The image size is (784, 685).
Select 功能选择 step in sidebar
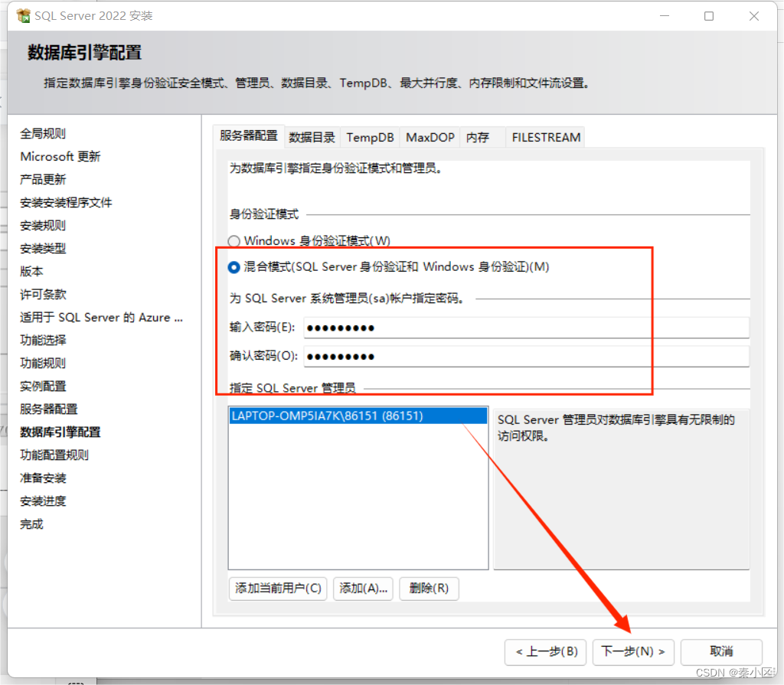tap(43, 341)
